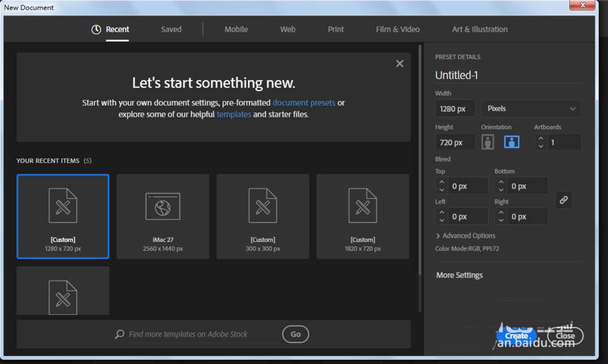This screenshot has height=364, width=608.
Task: Decrease the Artboards count with down arrow
Action: coord(541,146)
